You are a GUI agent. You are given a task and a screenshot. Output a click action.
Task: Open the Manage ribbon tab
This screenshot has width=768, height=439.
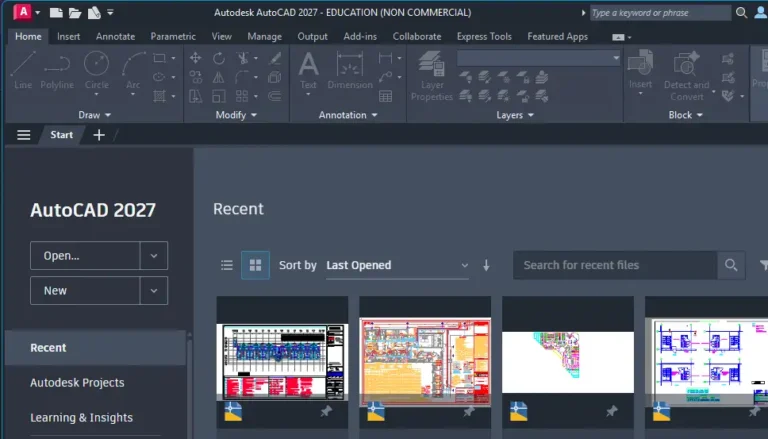click(x=264, y=37)
